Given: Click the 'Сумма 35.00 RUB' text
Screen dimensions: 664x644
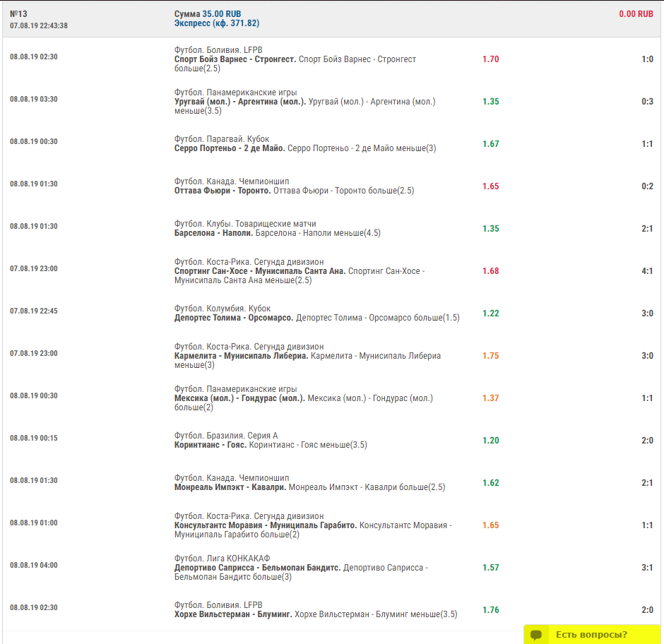Looking at the screenshot, I should [x=208, y=14].
